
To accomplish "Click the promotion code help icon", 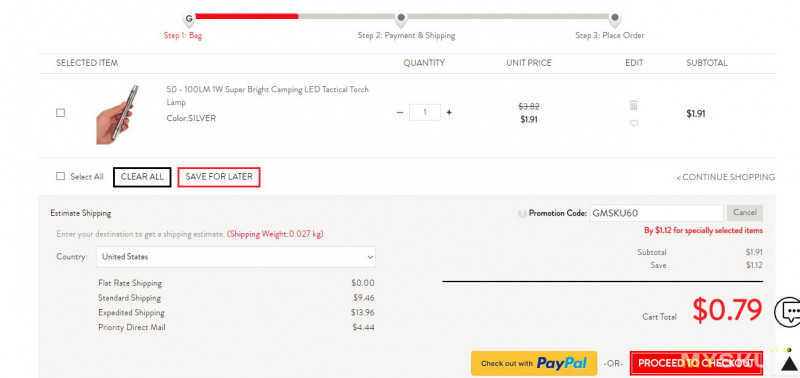I will pyautogui.click(x=522, y=214).
